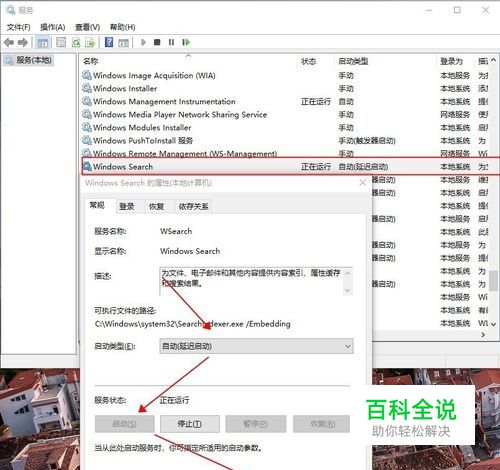Click the 恢复(R) button at the dialog bottom
Viewport: 500px width, 470px height.
[x=322, y=424]
